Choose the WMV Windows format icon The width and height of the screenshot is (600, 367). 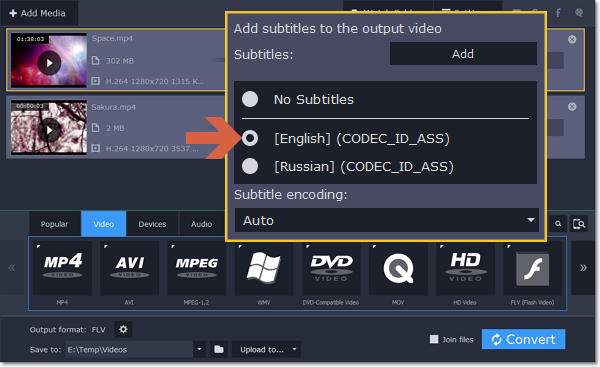(x=264, y=268)
